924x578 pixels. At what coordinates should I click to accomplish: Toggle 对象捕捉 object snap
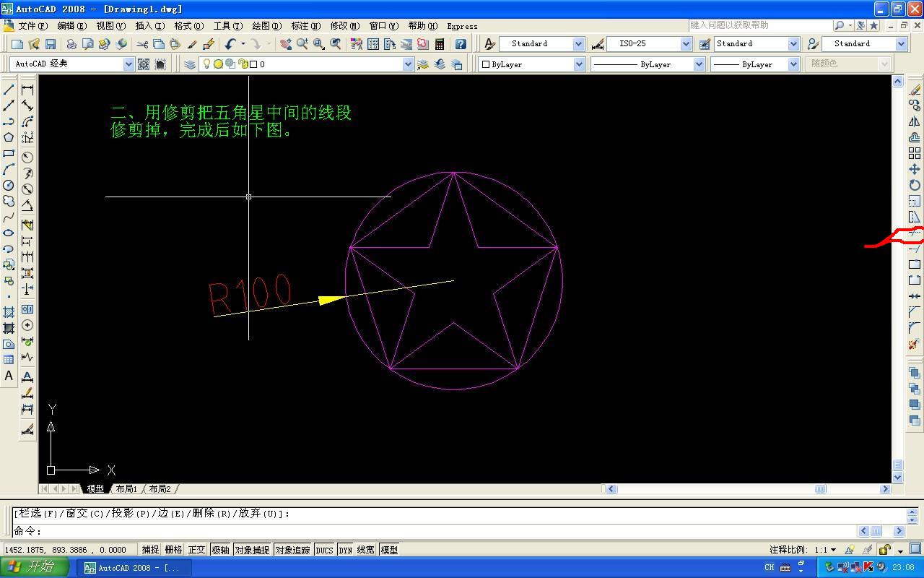click(251, 550)
